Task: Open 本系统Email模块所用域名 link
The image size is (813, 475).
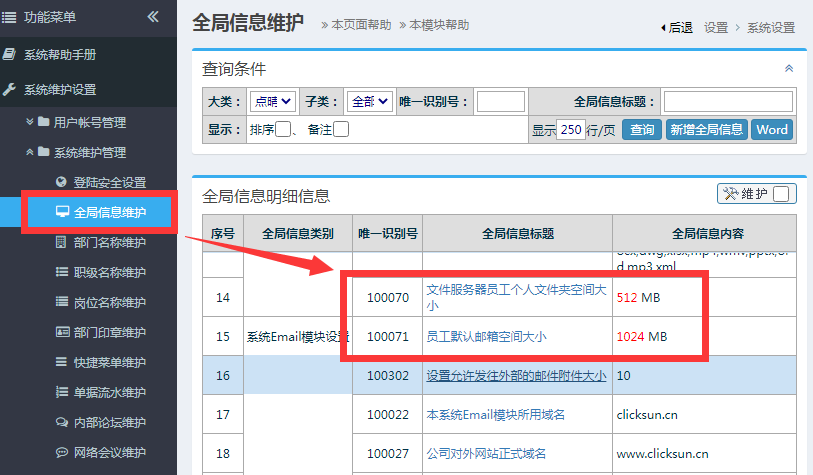Action: (496, 414)
